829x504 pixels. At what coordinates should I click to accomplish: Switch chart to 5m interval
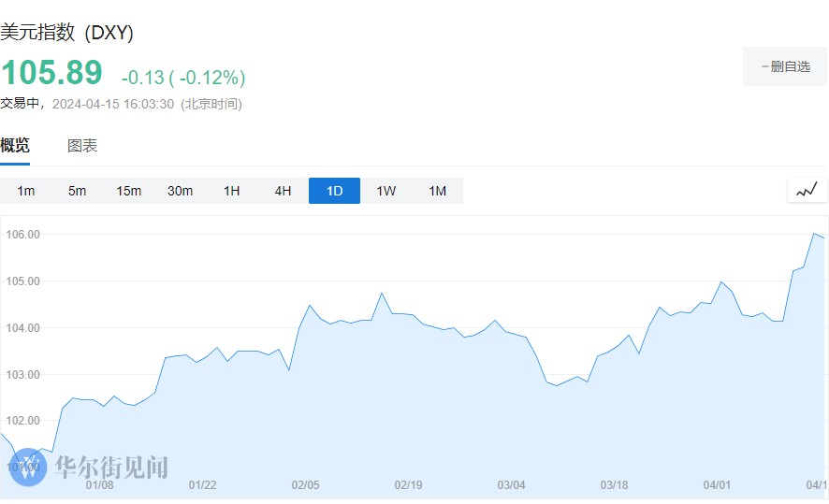[77, 191]
